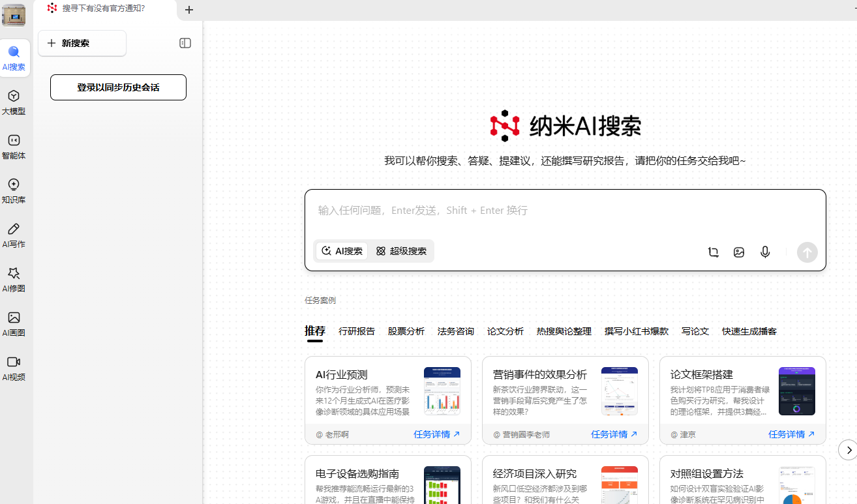
Task: Click the 经济项目深入研究 card title
Action: [x=535, y=474]
